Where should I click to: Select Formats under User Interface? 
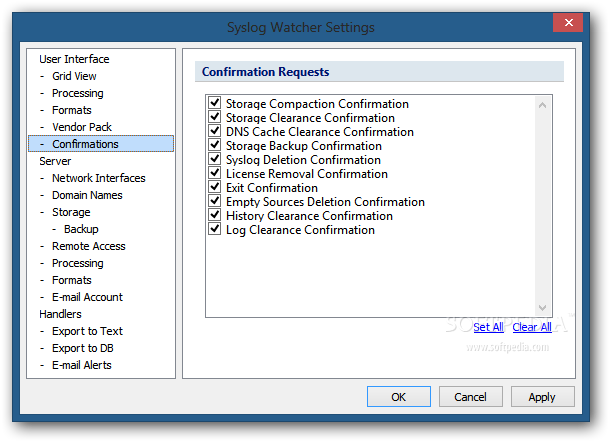pos(72,110)
